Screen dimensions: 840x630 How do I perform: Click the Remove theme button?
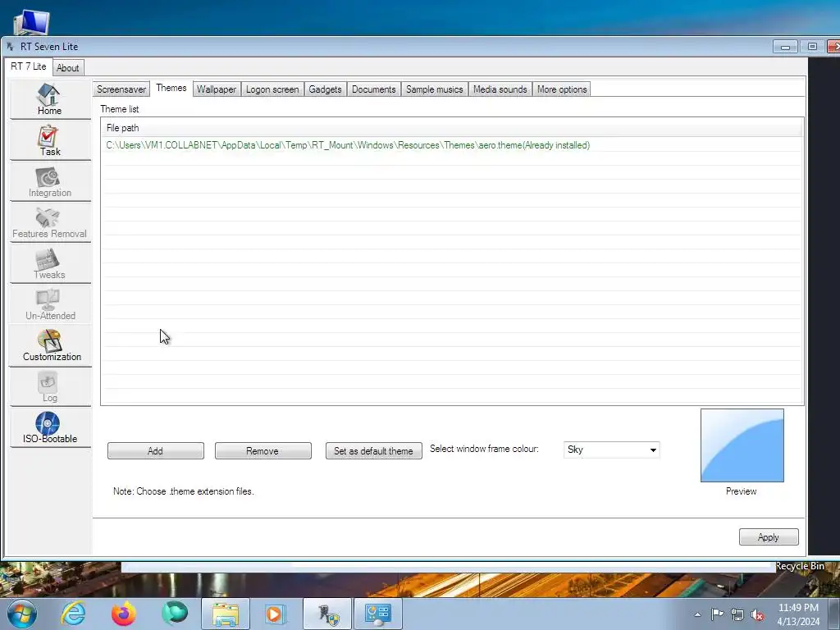click(x=262, y=451)
